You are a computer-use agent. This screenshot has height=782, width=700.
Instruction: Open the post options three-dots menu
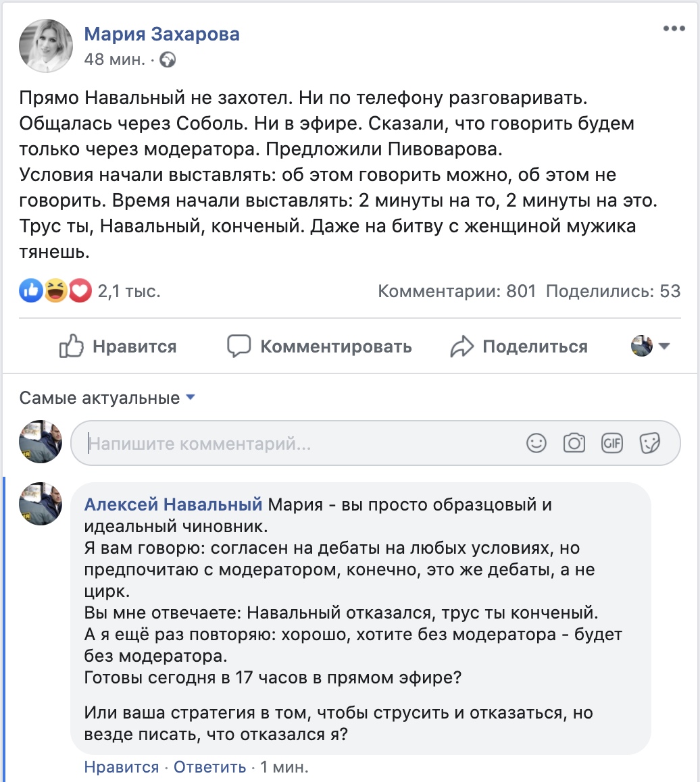tap(674, 28)
